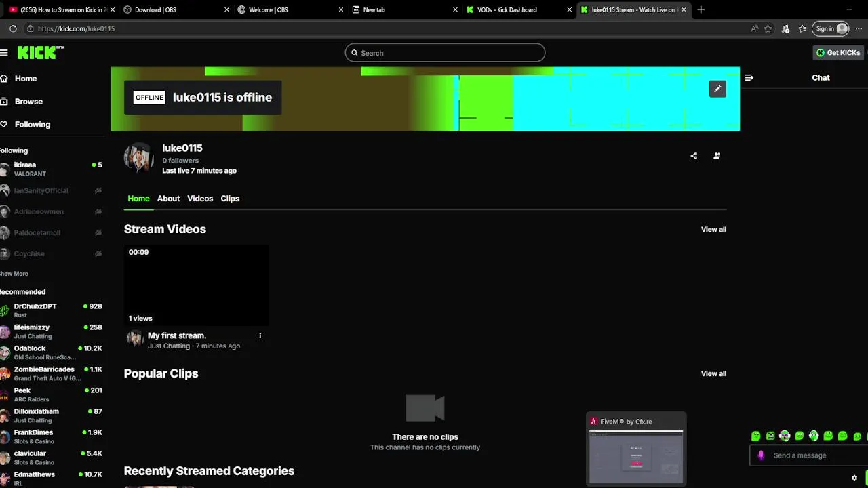This screenshot has height=488, width=868.
Task: Click the Kick logo in the header
Action: [x=41, y=53]
